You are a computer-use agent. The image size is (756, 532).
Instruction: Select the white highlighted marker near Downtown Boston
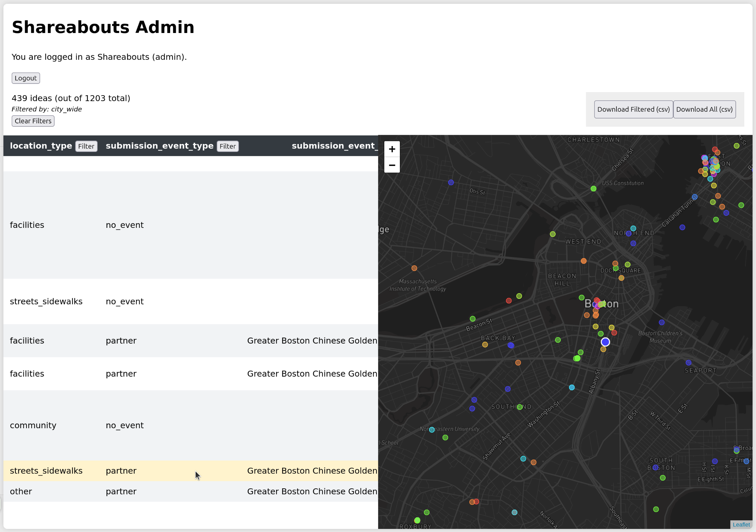pyautogui.click(x=605, y=342)
